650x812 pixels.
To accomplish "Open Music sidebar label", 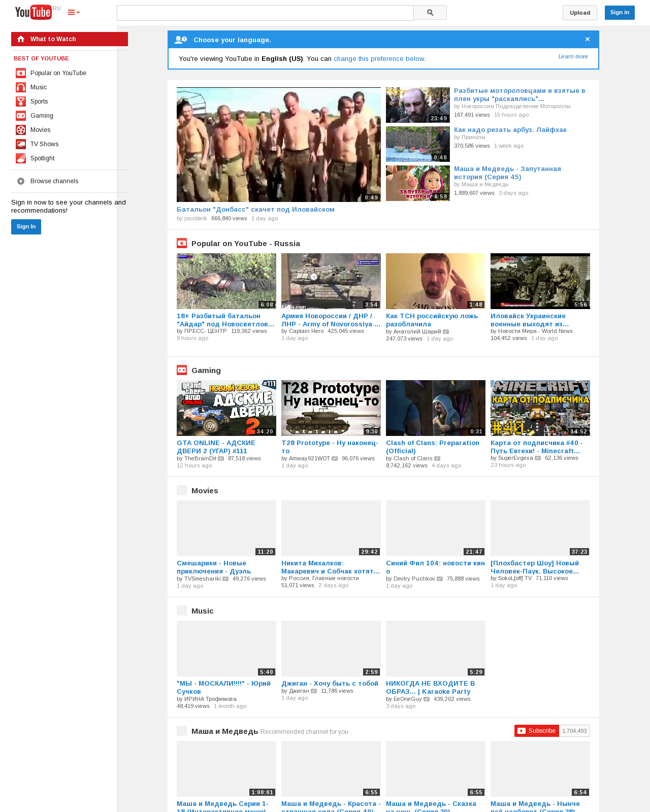I will [39, 87].
